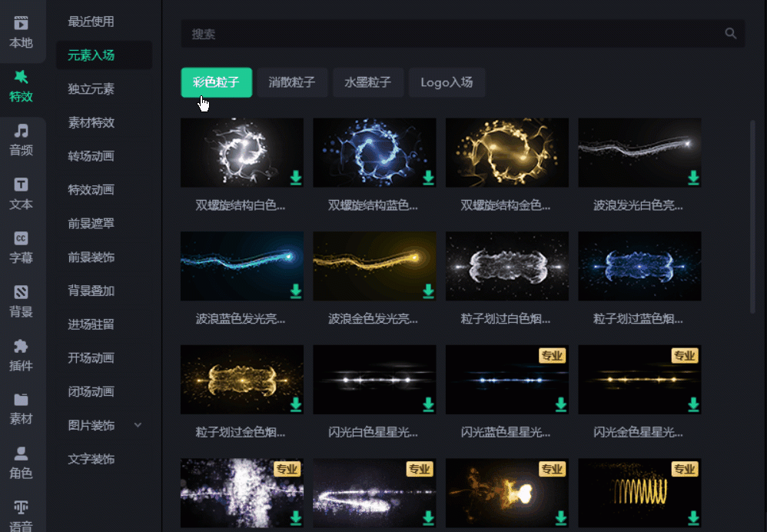Download the 双螺旋结构白色 effect
767x532 pixels.
click(295, 177)
